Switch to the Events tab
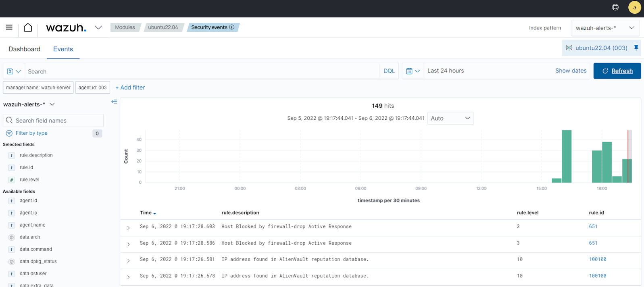Viewport: 644px width, 287px height. [63, 49]
